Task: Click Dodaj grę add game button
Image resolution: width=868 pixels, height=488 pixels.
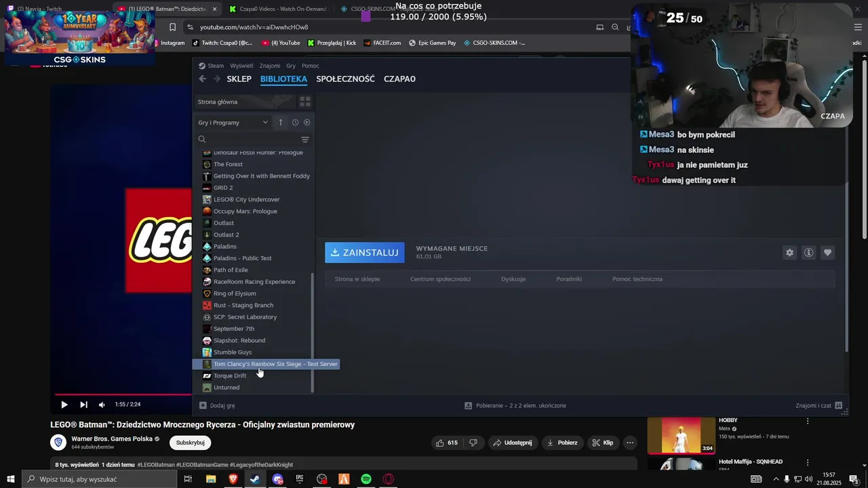Action: [x=217, y=405]
